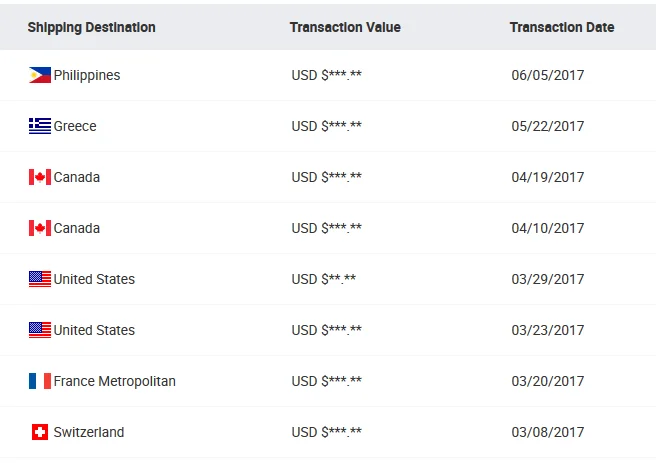656x463 pixels.
Task: Click the 06/05/2017 transaction date
Action: [x=547, y=75]
